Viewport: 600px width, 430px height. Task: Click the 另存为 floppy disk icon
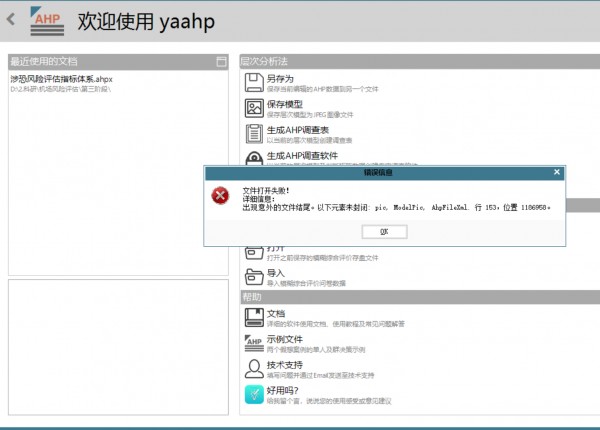[254, 83]
